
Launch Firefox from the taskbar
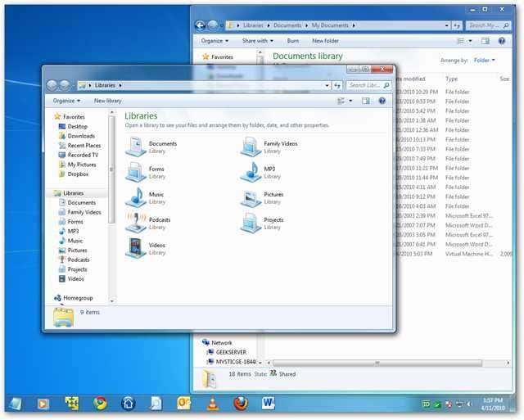click(241, 404)
